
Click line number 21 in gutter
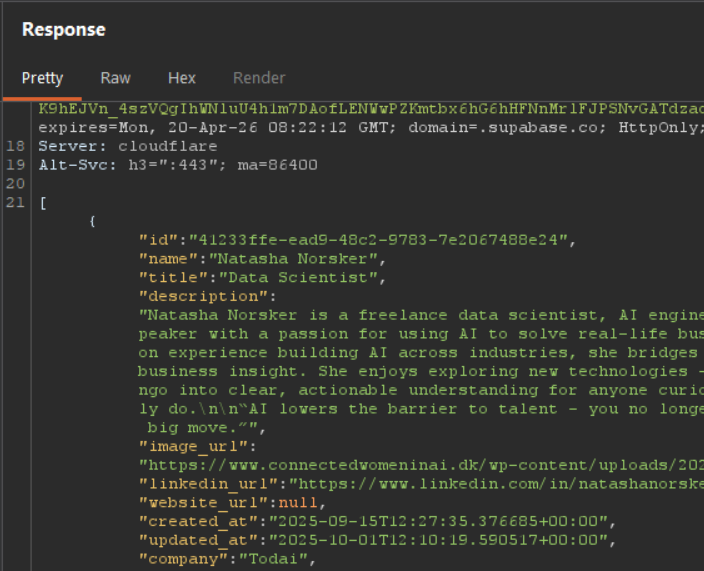[16, 202]
